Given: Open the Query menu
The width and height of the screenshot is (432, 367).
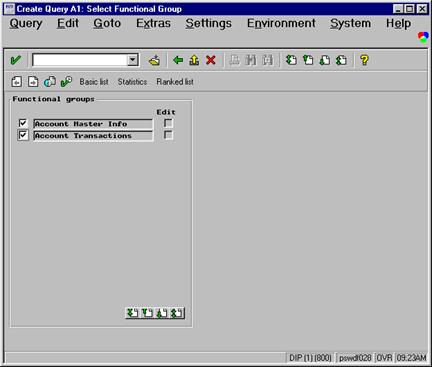Looking at the screenshot, I should point(26,24).
